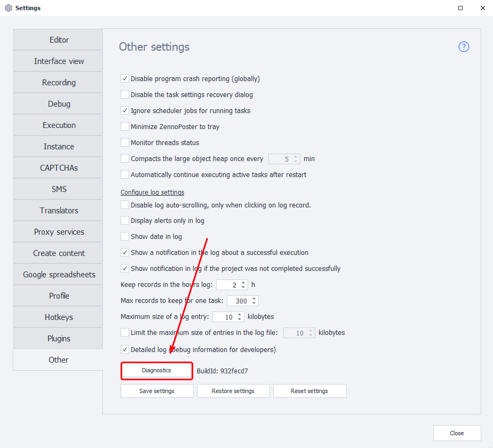Screen dimensions: 493x448
Task: Go to the Hotkeys tab
Action: coord(59,317)
